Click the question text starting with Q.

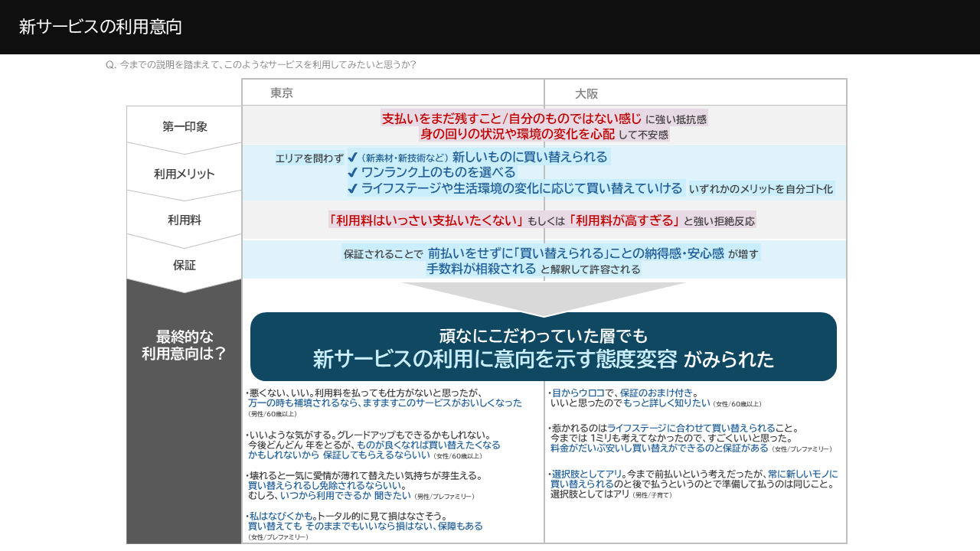(x=261, y=65)
